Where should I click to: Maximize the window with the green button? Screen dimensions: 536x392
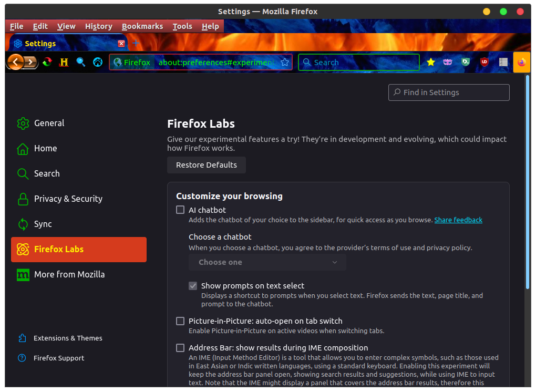click(503, 12)
